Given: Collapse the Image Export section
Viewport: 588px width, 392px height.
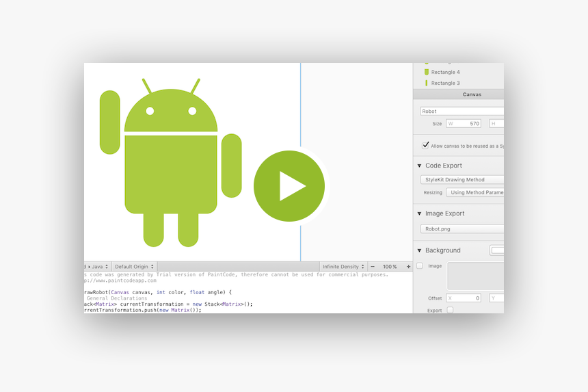Looking at the screenshot, I should pos(419,213).
